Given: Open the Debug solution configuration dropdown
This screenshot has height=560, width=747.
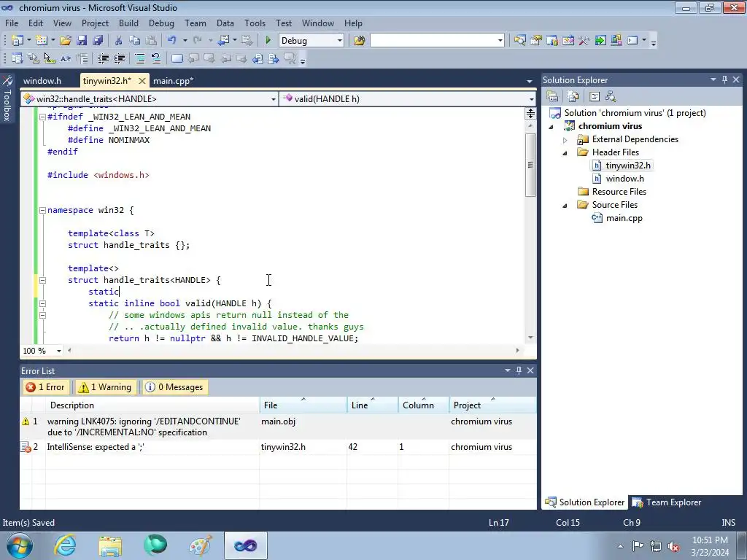Looking at the screenshot, I should (x=340, y=41).
